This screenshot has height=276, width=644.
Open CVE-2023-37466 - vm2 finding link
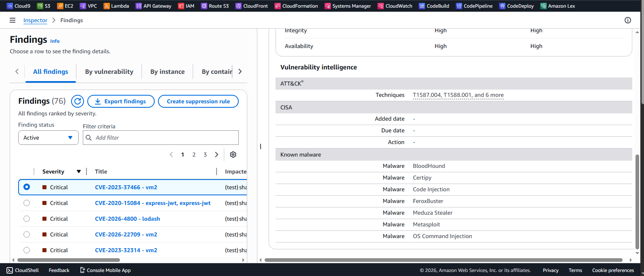(x=126, y=187)
